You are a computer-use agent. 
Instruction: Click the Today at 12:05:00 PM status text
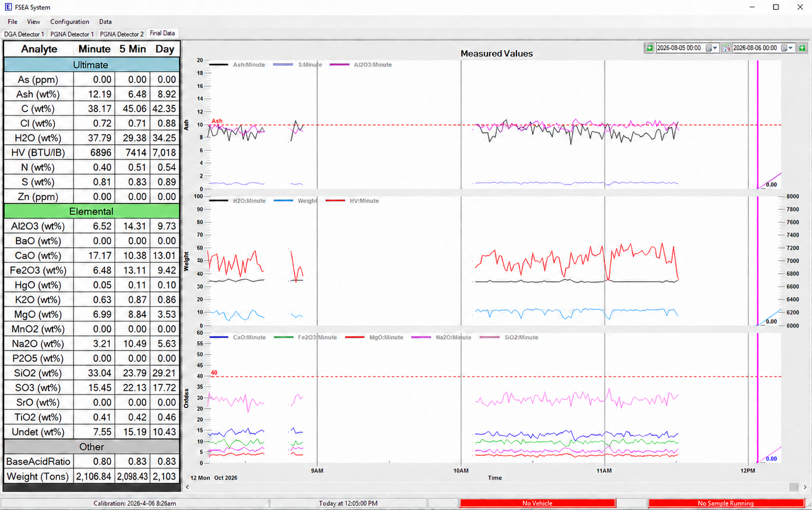point(348,503)
